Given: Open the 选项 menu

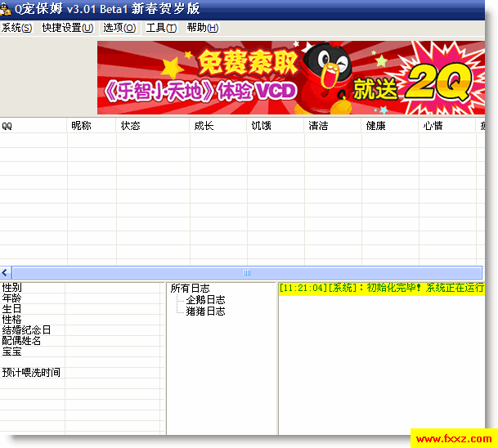Looking at the screenshot, I should click(x=119, y=28).
